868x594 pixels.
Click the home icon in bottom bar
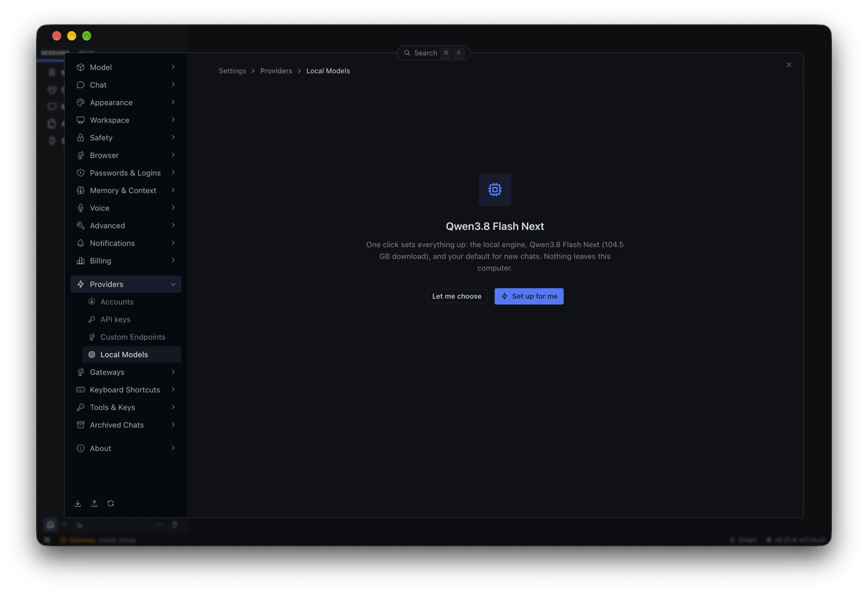pyautogui.click(x=50, y=525)
